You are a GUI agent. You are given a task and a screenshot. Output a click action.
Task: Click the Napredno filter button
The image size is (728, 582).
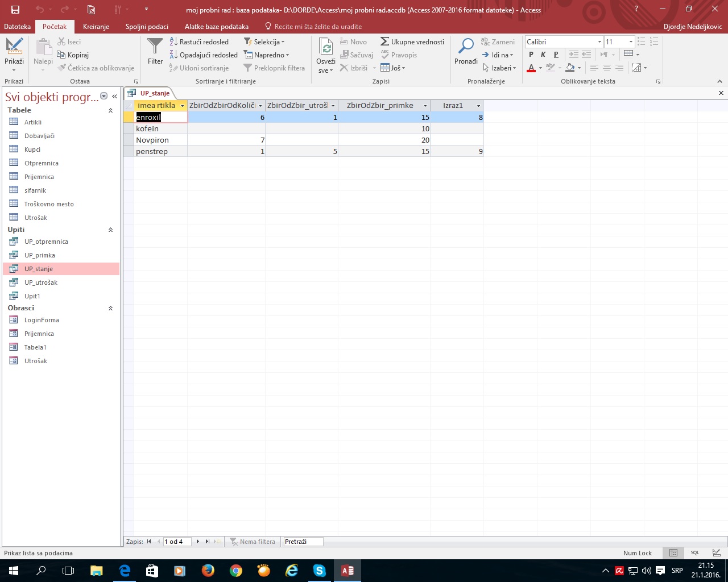point(267,55)
